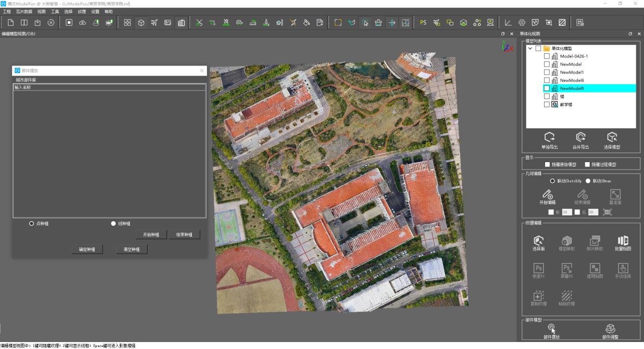This screenshot has width=644, height=349.
Task: Click the 部件调整 component adjust icon
Action: click(611, 332)
